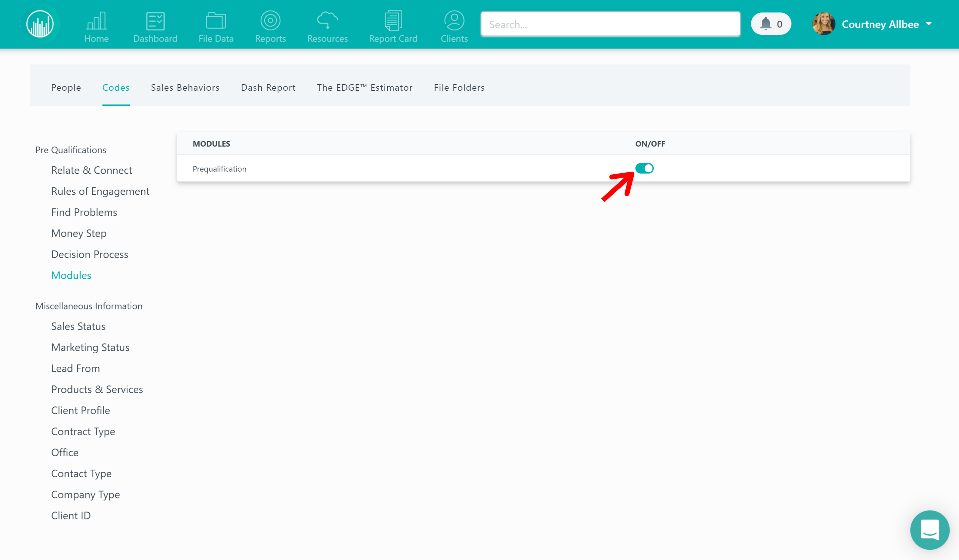Image resolution: width=959 pixels, height=560 pixels.
Task: Click the notification bell icon
Action: pos(766,24)
